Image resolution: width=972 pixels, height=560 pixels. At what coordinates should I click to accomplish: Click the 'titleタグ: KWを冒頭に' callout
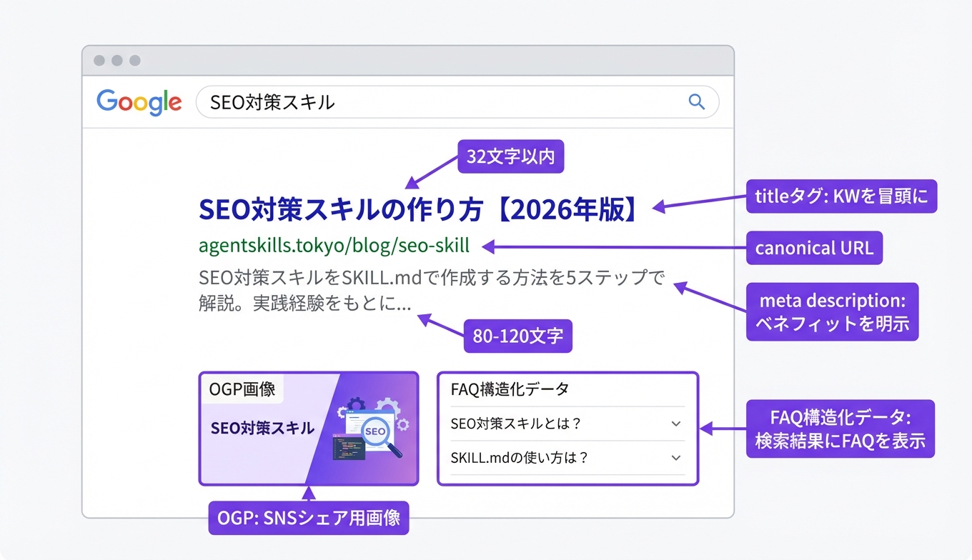tap(841, 196)
